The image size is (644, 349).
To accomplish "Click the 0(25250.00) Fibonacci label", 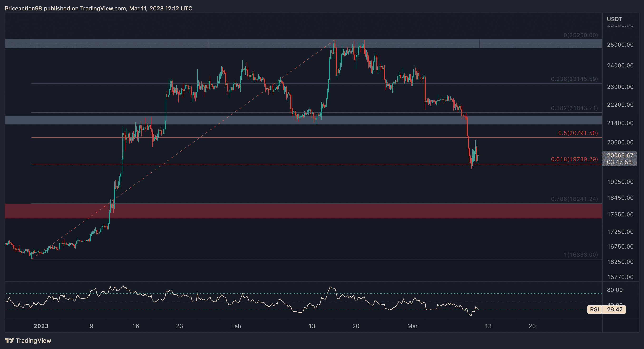I will [x=581, y=35].
